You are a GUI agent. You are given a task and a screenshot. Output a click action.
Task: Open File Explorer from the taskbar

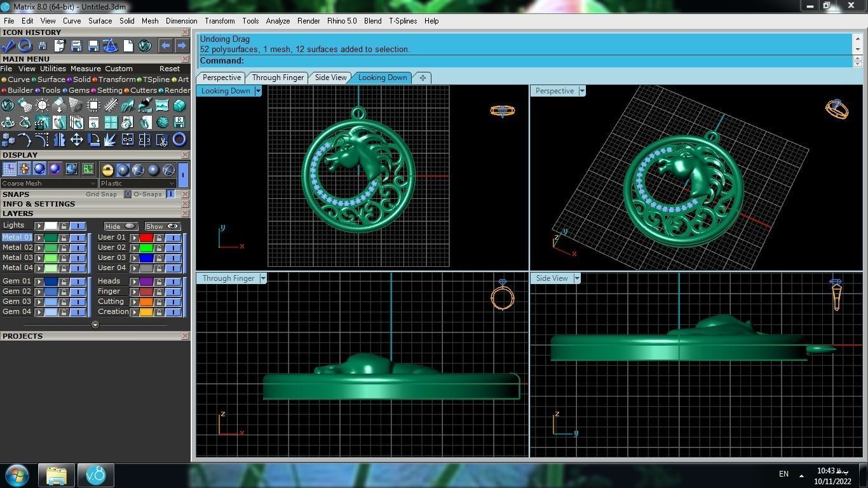(x=57, y=475)
